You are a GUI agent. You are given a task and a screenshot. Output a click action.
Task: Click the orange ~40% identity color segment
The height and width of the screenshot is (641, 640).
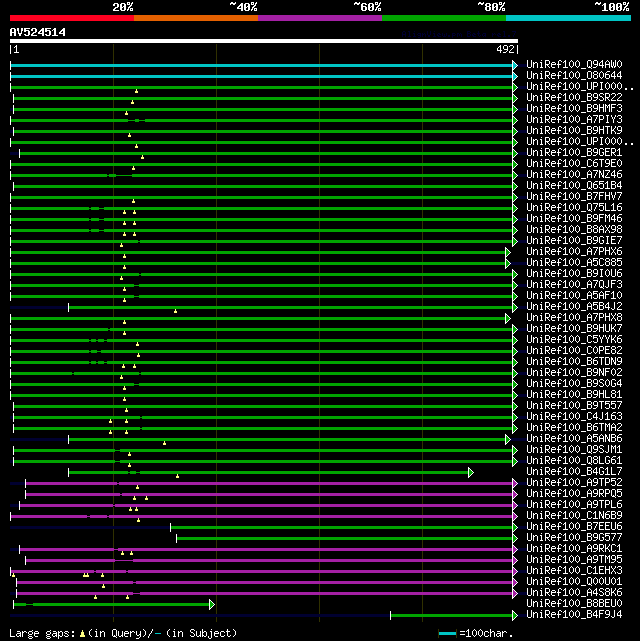click(195, 17)
